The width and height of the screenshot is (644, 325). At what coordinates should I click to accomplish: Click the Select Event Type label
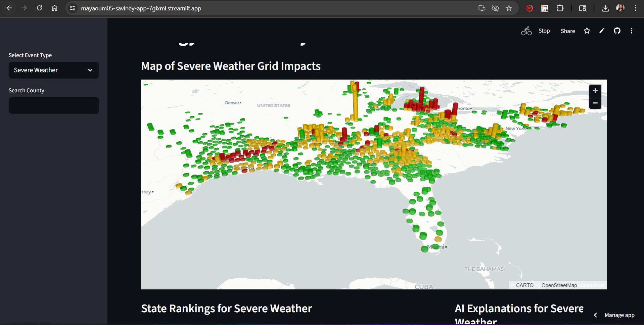pyautogui.click(x=30, y=55)
